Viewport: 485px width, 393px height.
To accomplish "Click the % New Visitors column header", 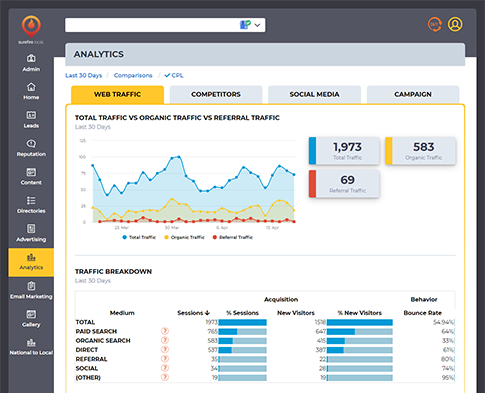I will point(359,313).
